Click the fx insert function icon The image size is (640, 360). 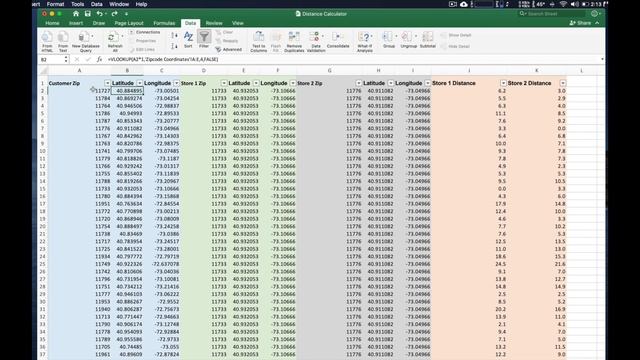[x=99, y=59]
